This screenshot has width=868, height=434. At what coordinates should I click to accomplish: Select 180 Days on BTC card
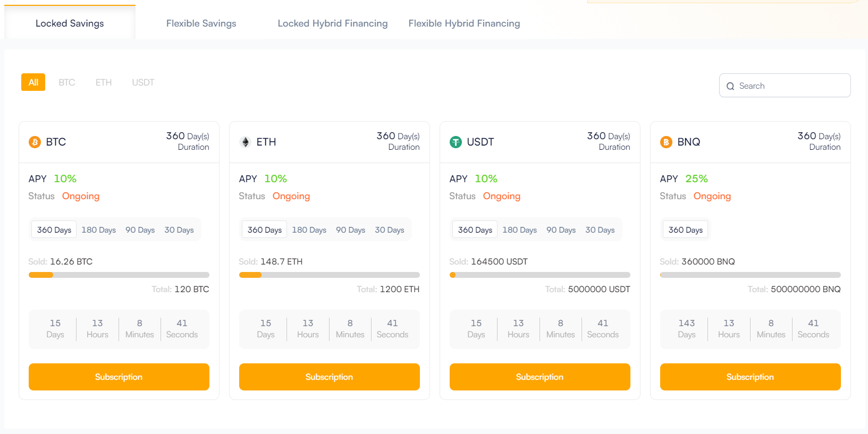tap(98, 230)
